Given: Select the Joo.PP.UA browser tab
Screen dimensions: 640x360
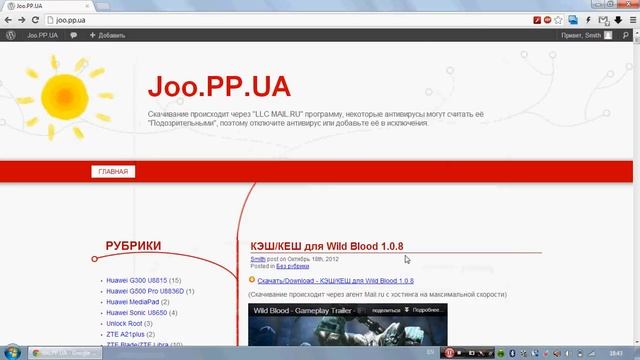Looking at the screenshot, I should [47, 6].
